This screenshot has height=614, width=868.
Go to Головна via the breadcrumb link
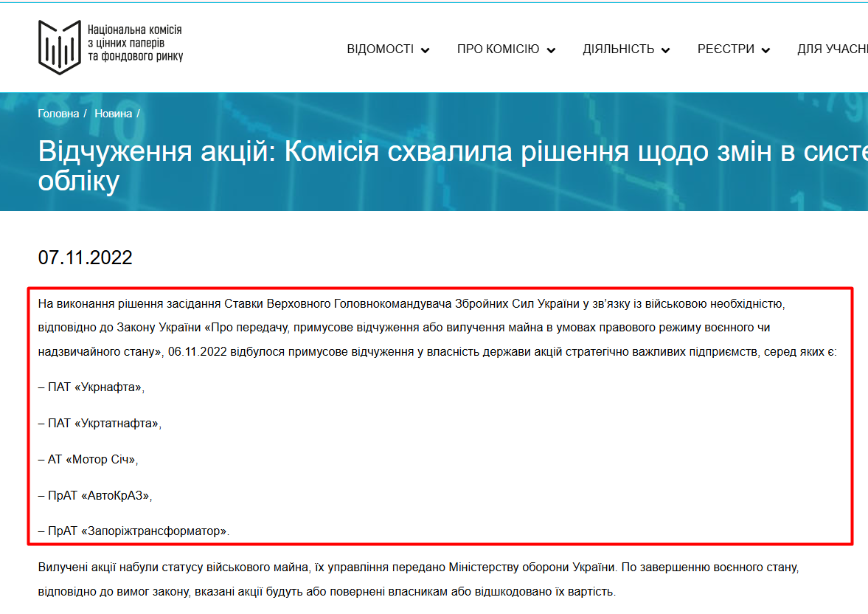pyautogui.click(x=58, y=114)
